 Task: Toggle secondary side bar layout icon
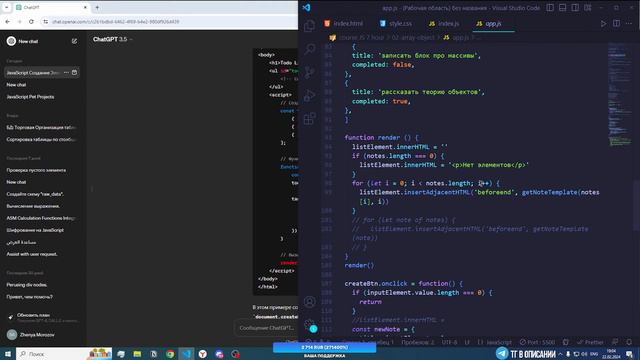click(575, 8)
